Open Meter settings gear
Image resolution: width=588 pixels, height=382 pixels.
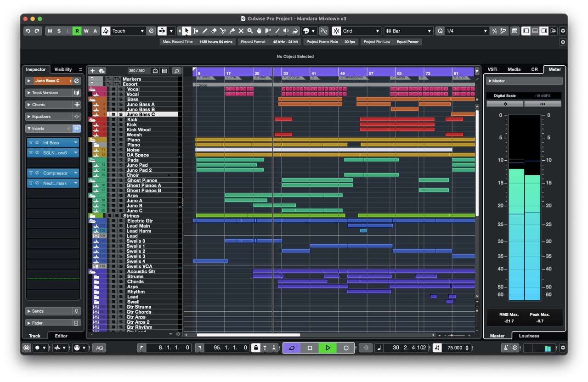click(x=505, y=104)
